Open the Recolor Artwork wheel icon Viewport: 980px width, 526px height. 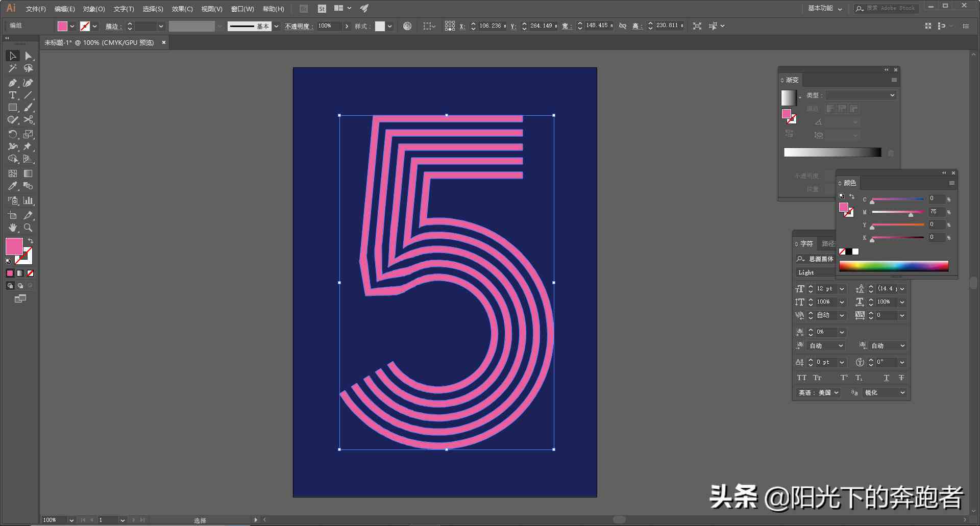pyautogui.click(x=407, y=26)
